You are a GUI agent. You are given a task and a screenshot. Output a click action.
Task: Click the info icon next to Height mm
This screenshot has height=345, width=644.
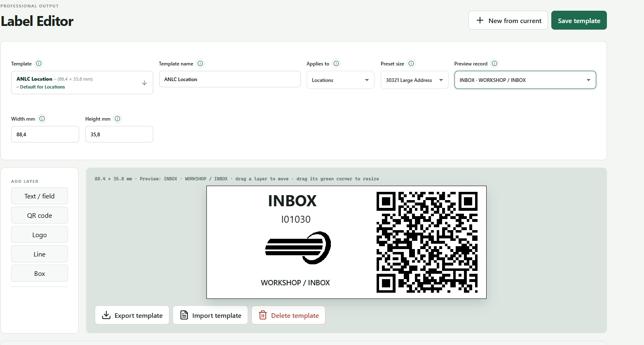click(117, 119)
